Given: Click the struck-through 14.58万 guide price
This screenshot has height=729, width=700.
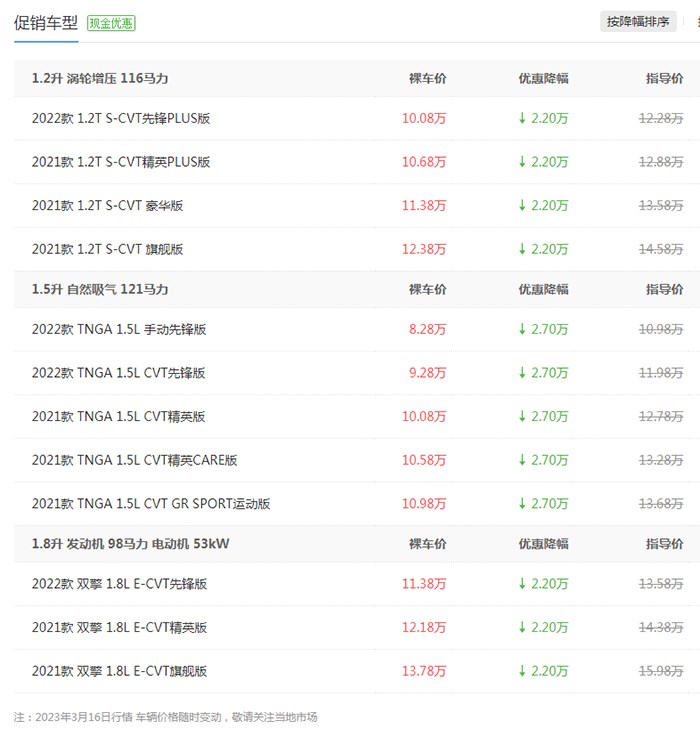Looking at the screenshot, I should tap(661, 249).
